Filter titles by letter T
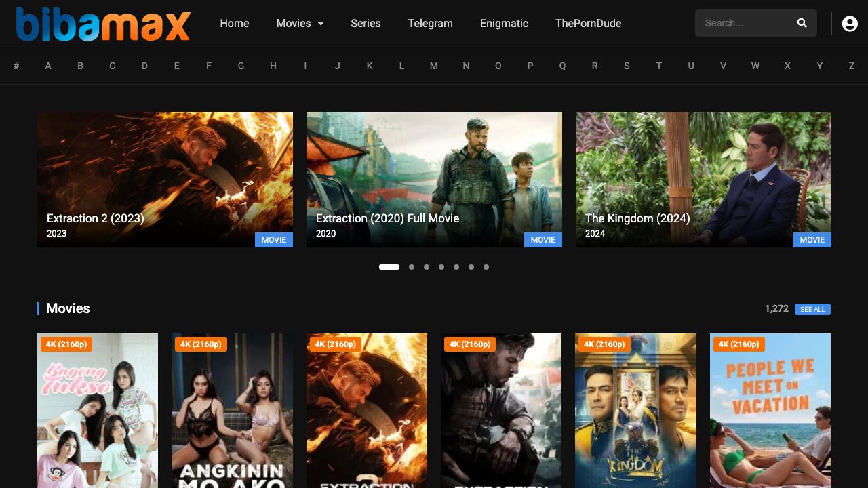Screen dimensions: 868x488 click(x=659, y=66)
